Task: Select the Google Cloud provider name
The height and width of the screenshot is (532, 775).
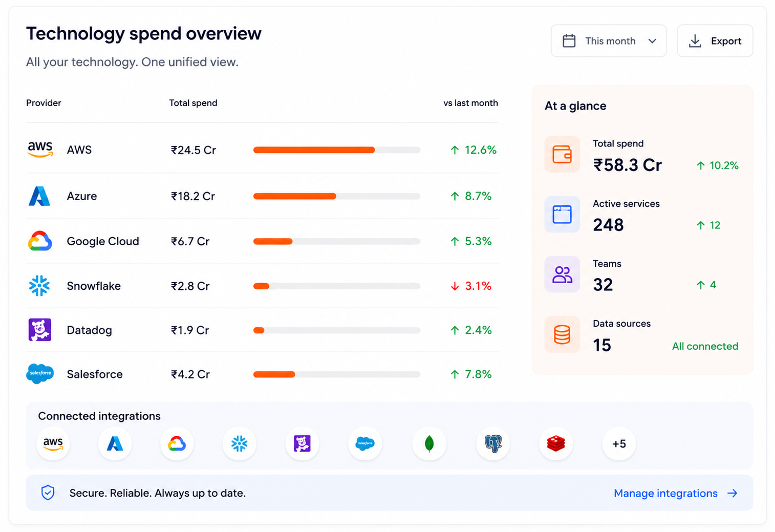Action: pyautogui.click(x=103, y=241)
